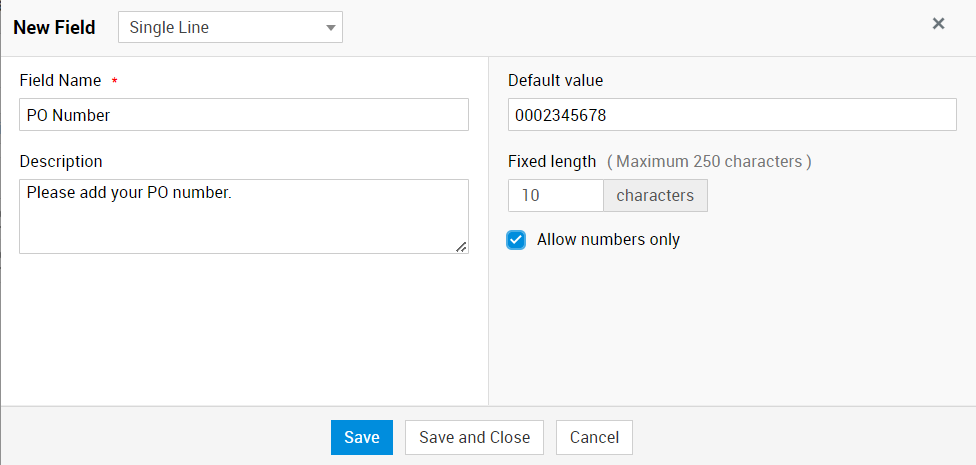Cancel the new field creation

[594, 437]
